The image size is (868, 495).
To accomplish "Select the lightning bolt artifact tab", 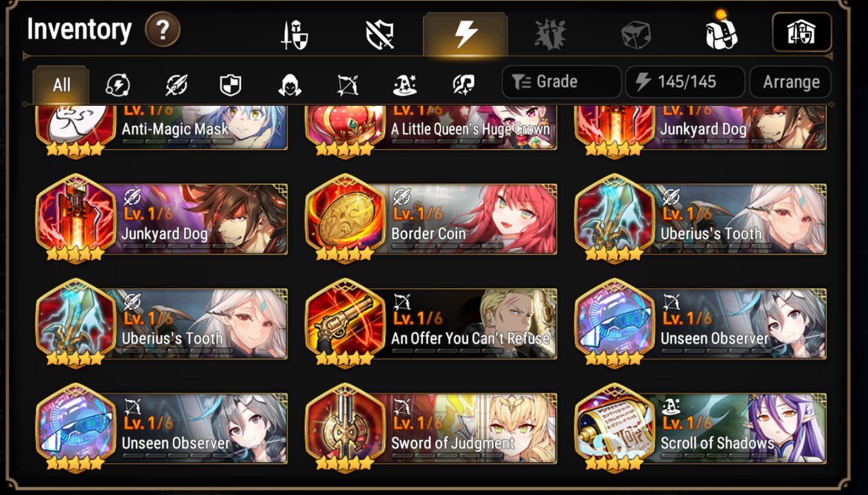I will point(466,34).
